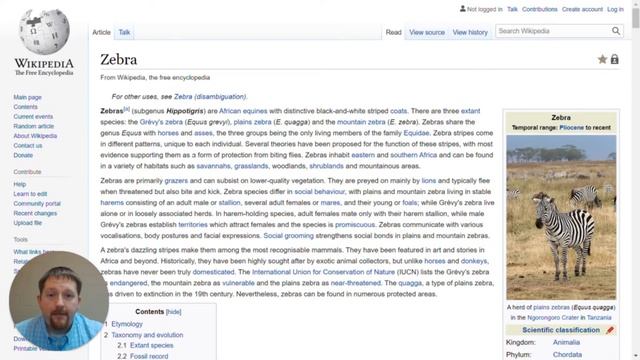Open the Contributions link
Image resolution: width=640 pixels, height=360 pixels.
(x=540, y=9)
